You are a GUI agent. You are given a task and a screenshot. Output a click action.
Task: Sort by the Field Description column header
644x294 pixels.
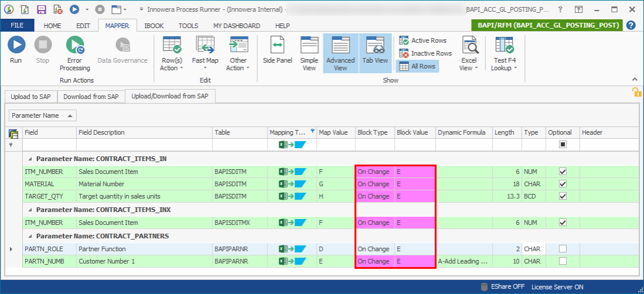pyautogui.click(x=144, y=132)
